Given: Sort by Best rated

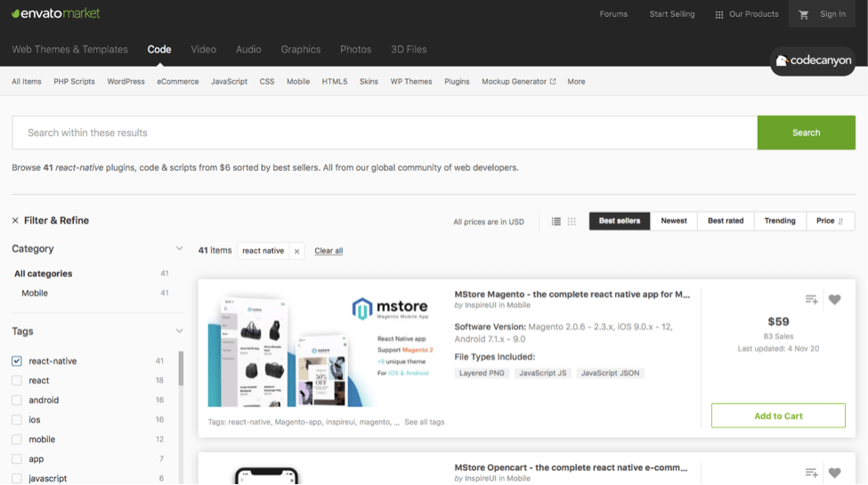Looking at the screenshot, I should pyautogui.click(x=726, y=221).
